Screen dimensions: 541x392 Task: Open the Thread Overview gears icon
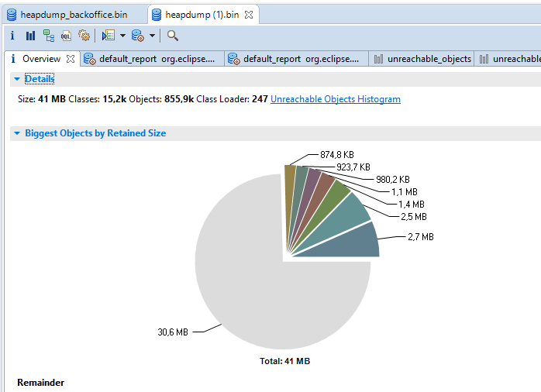pos(84,36)
